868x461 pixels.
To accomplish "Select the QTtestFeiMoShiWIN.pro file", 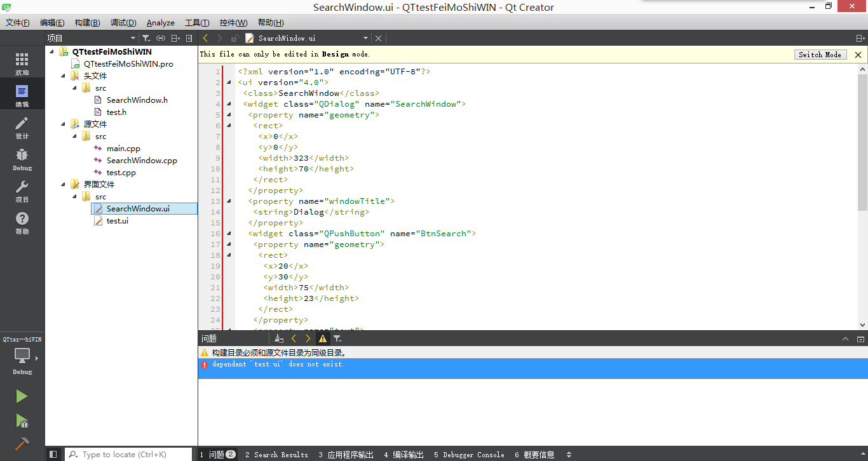I will click(128, 64).
